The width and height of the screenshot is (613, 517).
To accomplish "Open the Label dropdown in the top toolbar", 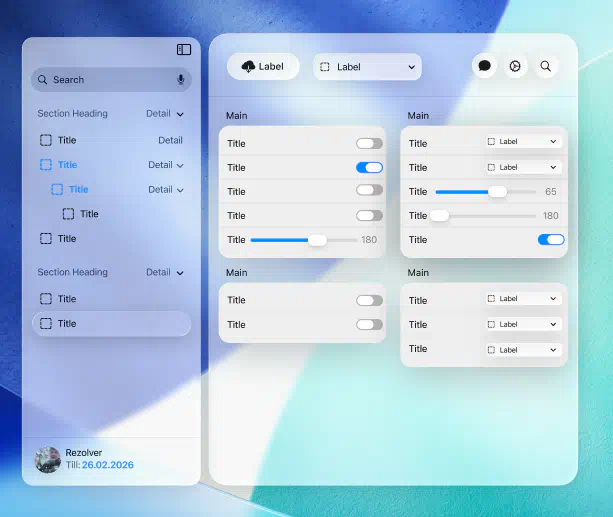I will coord(367,67).
